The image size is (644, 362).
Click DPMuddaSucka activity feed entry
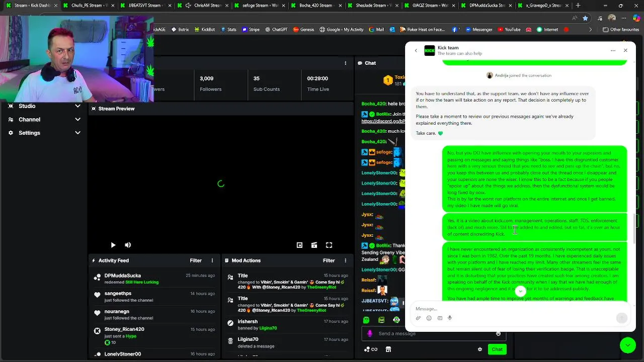pyautogui.click(x=154, y=279)
